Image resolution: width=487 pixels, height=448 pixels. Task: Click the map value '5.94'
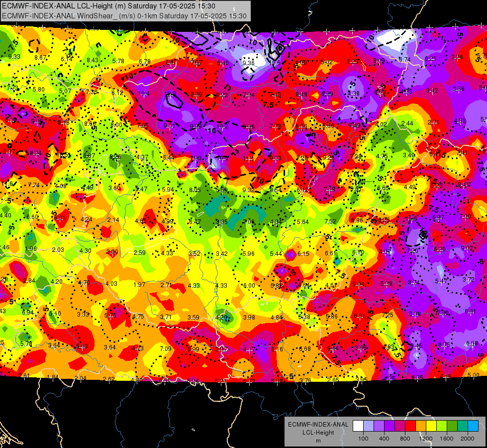(x=168, y=189)
